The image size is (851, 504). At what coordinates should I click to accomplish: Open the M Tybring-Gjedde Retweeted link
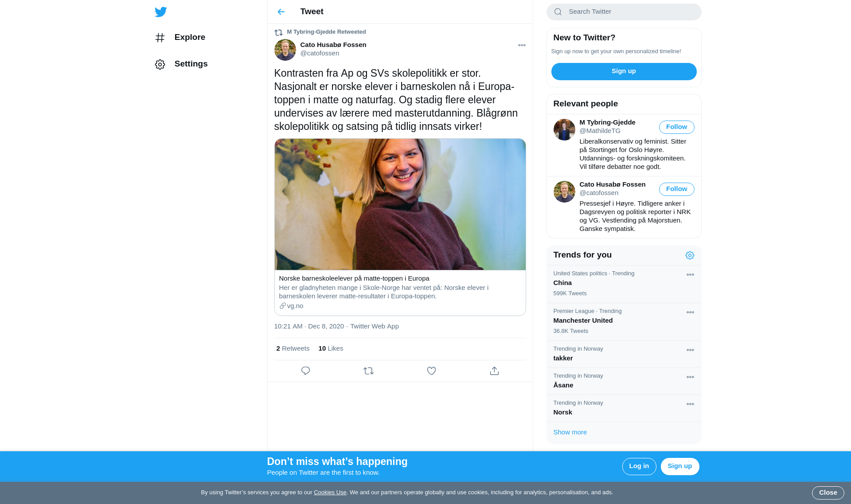pyautogui.click(x=326, y=32)
